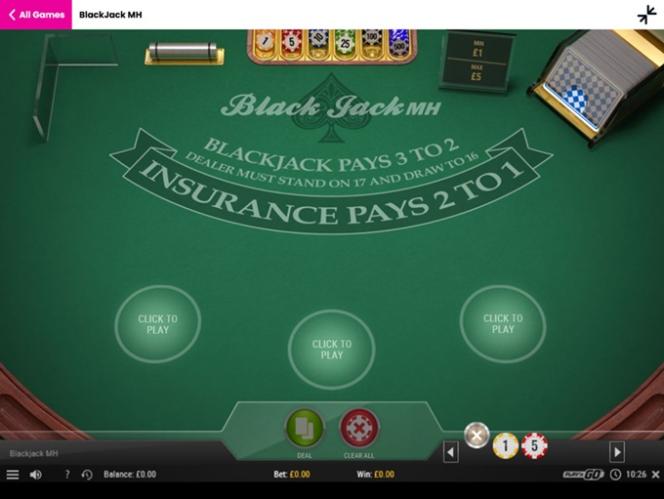Exit fullscreen with the top-right arrows icon
Image resolution: width=664 pixels, height=499 pixels.
[x=647, y=14]
